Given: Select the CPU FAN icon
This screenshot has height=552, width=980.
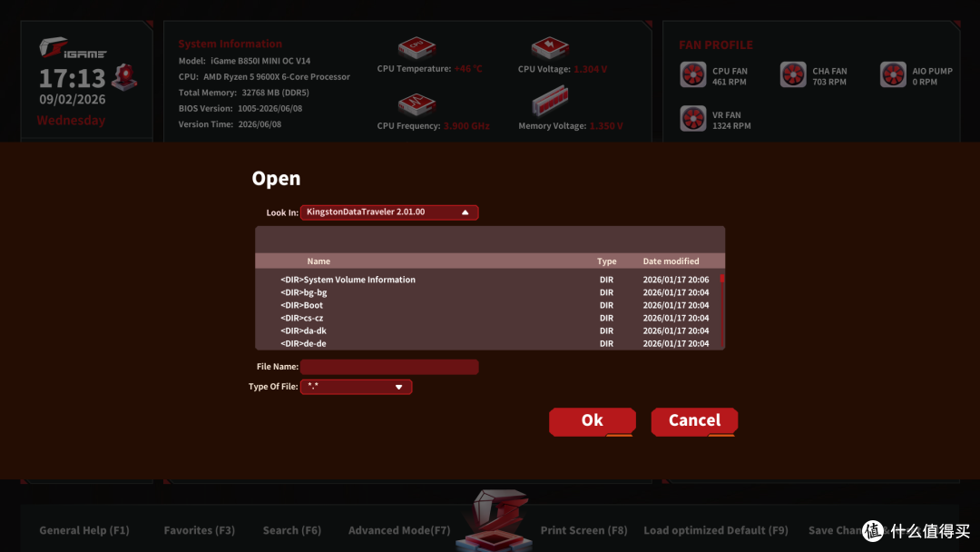Looking at the screenshot, I should pyautogui.click(x=693, y=75).
